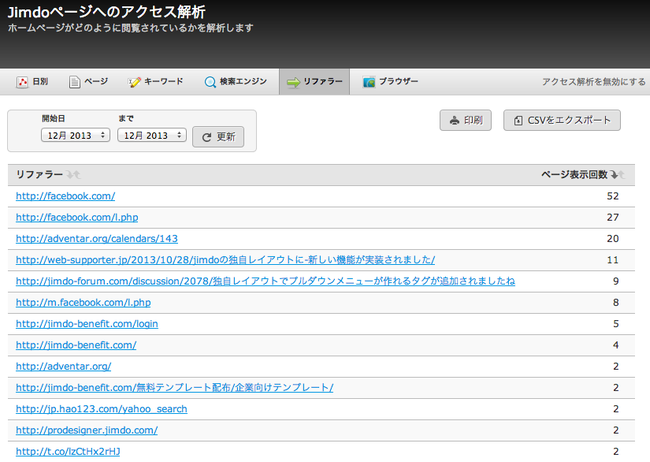The height and width of the screenshot is (462, 650).
Task: Select the リファラー tab
Action: (x=314, y=82)
